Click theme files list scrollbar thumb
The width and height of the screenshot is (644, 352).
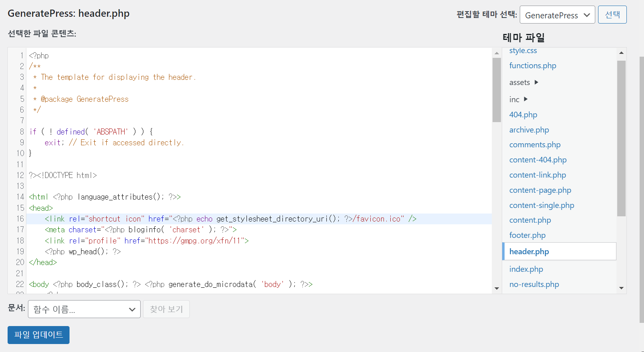(621, 138)
